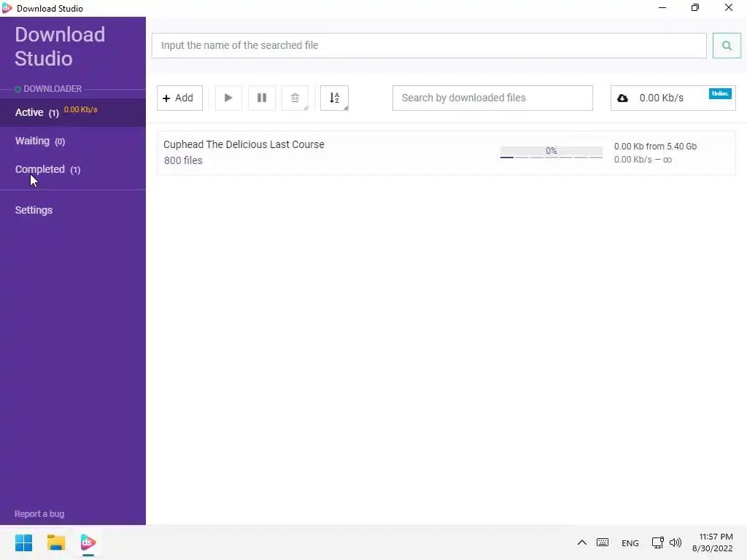Click the orange 0.00 Kb/s Active speed

(x=80, y=109)
